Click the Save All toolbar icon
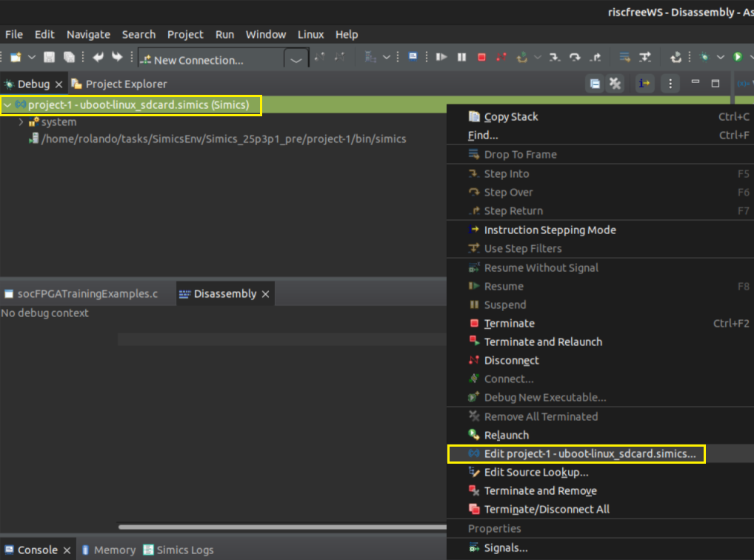This screenshot has height=560, width=754. click(69, 58)
